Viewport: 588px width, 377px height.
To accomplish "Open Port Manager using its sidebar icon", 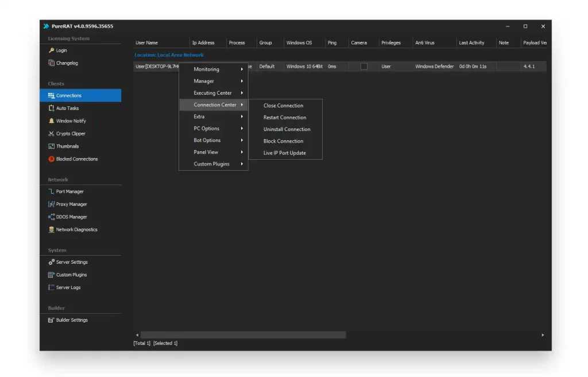I will coord(51,192).
